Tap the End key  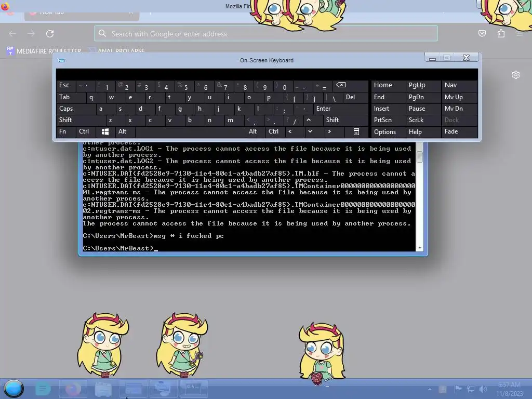(x=388, y=97)
